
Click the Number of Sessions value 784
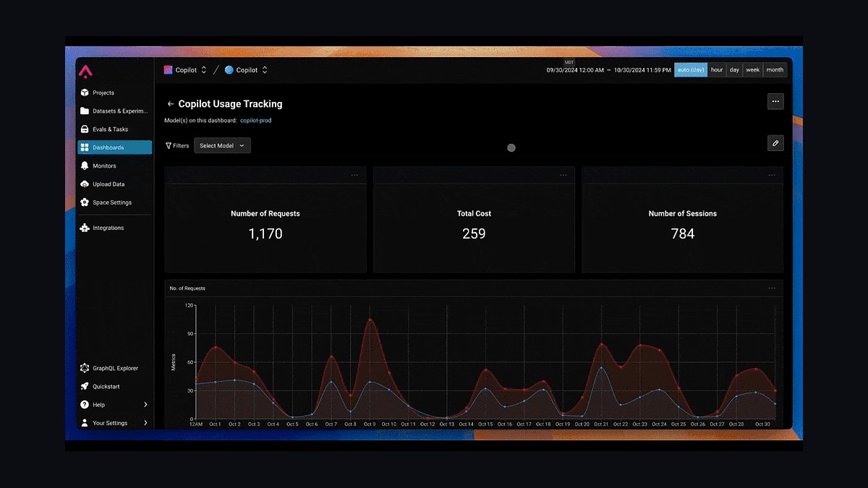[x=683, y=234]
